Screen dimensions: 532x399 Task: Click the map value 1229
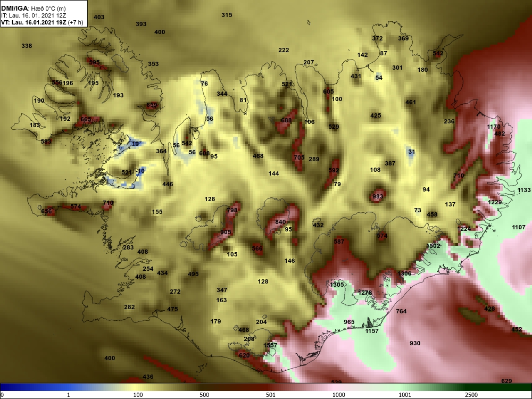click(495, 202)
